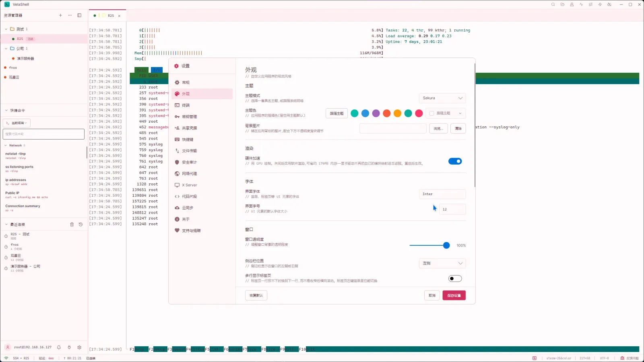Viewport: 644px width, 362px height.
Task: Click the 取消 cancel button
Action: point(432,295)
